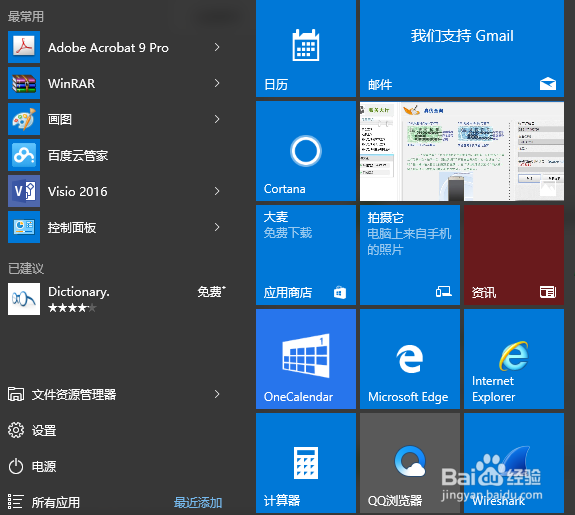Expand Adobe Acrobat 9 Pro jump list arrow
The height and width of the screenshot is (515, 575).
217,47
